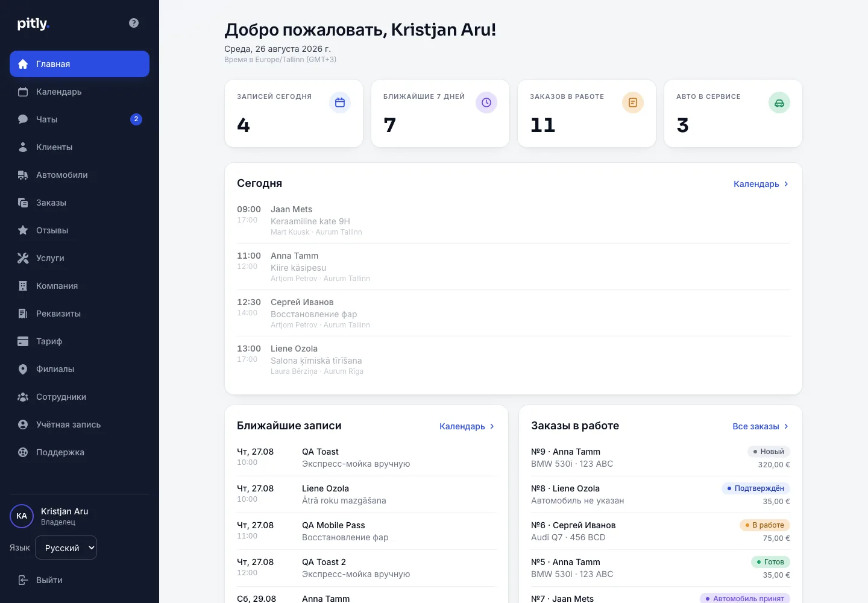Click the В работе status badge
The image size is (868, 603).
click(765, 525)
